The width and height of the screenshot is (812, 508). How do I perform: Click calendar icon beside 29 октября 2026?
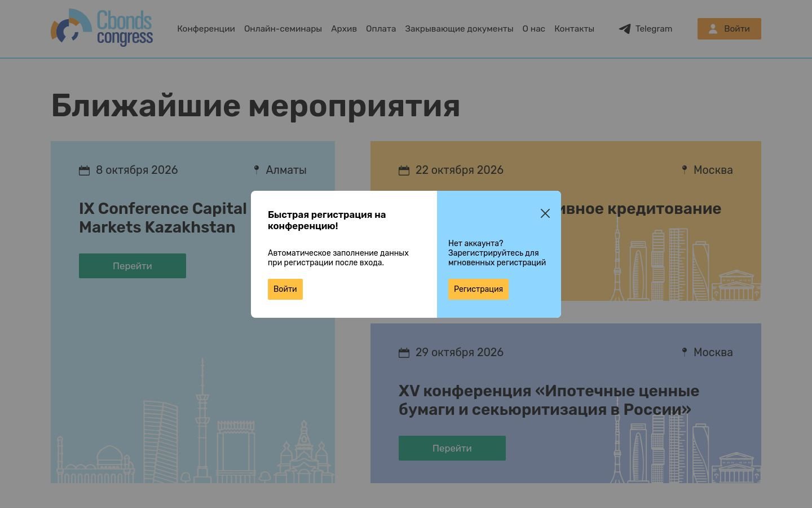404,353
